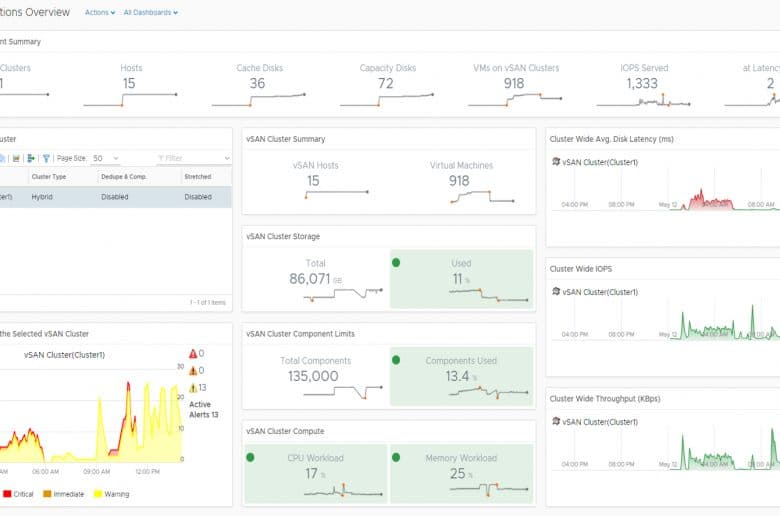This screenshot has width=780, height=516.
Task: Click the IOPS Served 1,333 value
Action: coord(642,83)
